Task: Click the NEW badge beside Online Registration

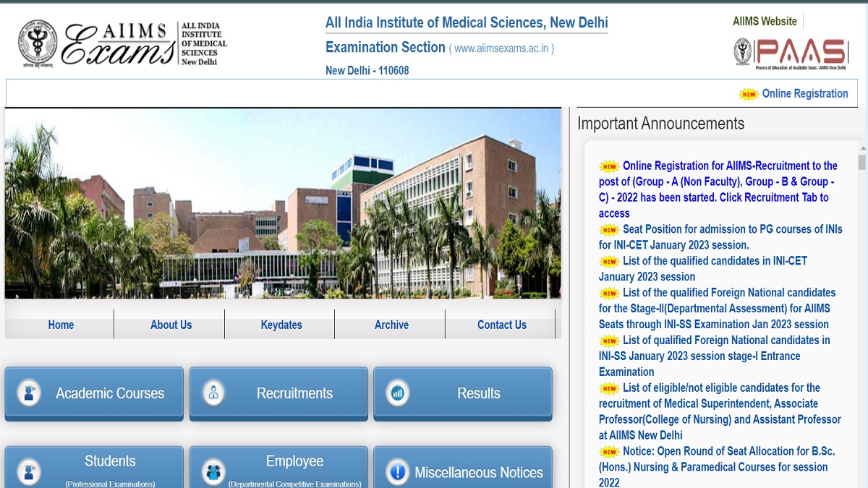Action: tap(749, 94)
